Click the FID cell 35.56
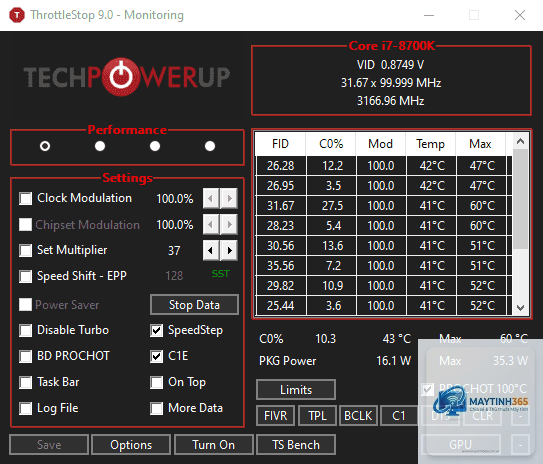 click(x=281, y=266)
